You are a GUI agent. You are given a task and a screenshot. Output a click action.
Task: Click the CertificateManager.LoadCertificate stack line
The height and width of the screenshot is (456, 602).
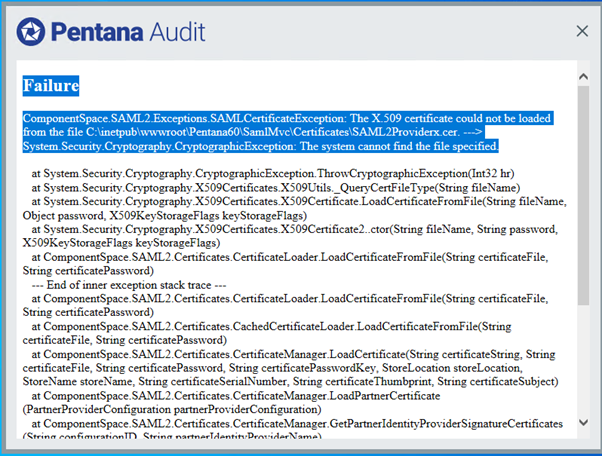[x=293, y=354]
